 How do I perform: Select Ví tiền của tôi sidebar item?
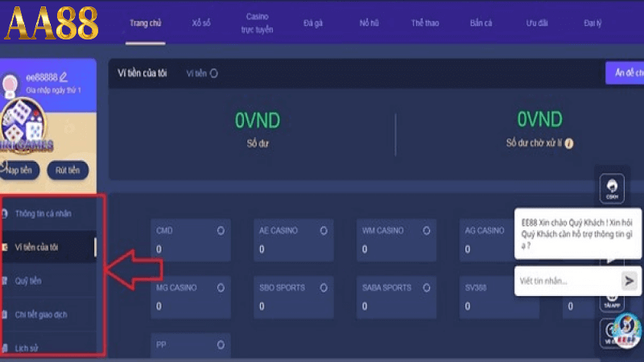[x=48, y=247]
